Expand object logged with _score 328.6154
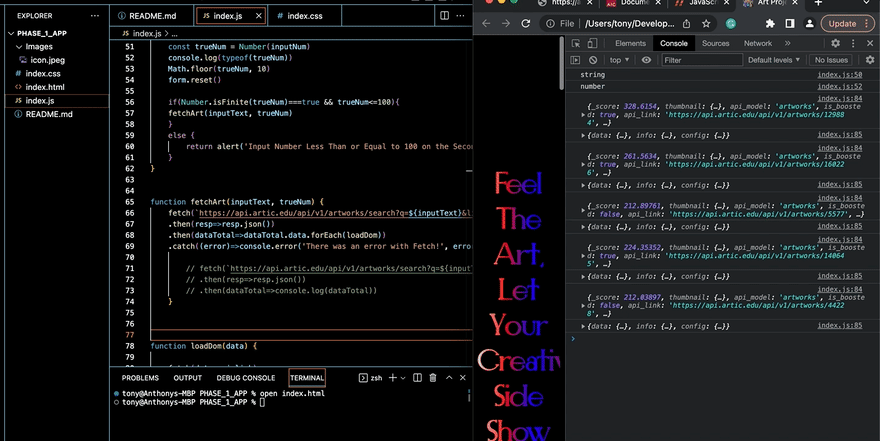The height and width of the screenshot is (441, 880). (x=583, y=114)
